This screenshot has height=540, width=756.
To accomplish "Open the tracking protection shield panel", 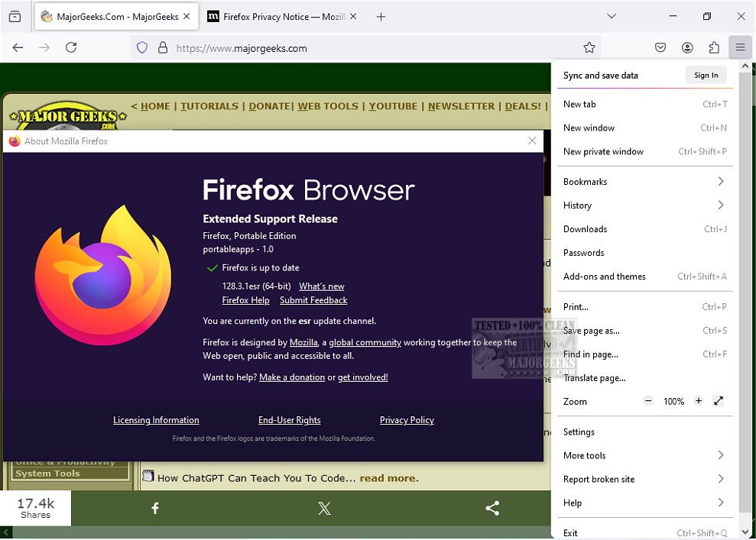I will [x=141, y=47].
